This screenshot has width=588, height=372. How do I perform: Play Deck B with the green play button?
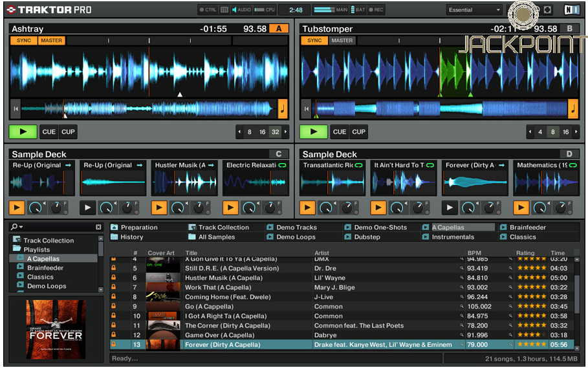(x=314, y=131)
